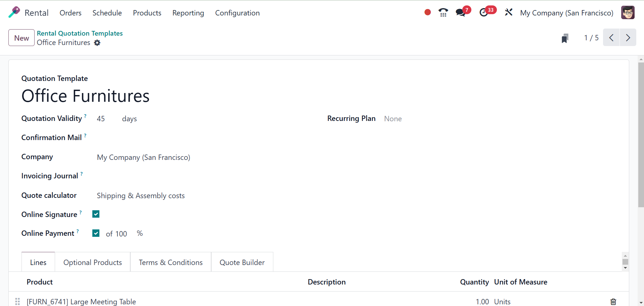The image size is (644, 306).
Task: Click the bookmark knowledge icon
Action: [565, 38]
